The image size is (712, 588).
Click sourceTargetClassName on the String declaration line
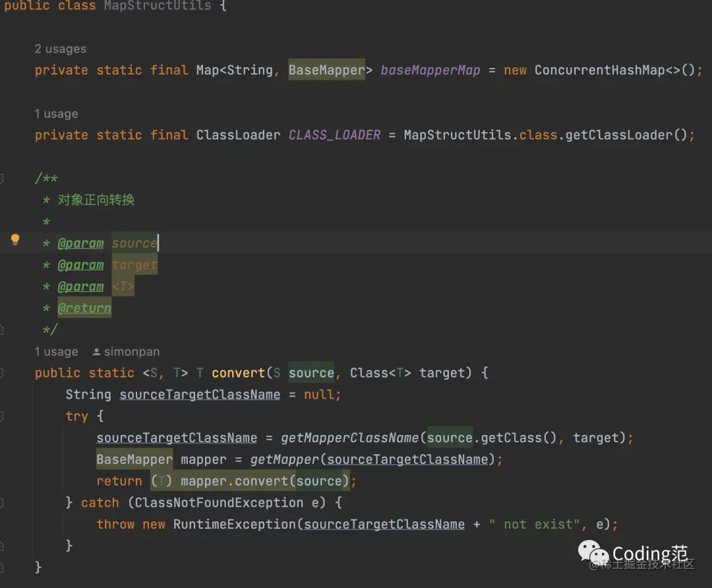(200, 395)
